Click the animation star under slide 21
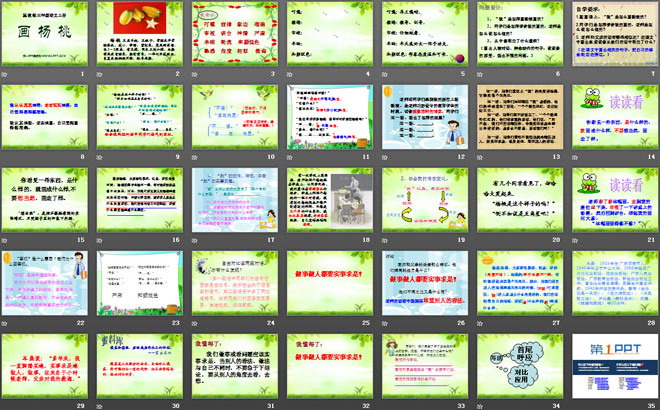Screen dimensions: 660x410 point(575,240)
